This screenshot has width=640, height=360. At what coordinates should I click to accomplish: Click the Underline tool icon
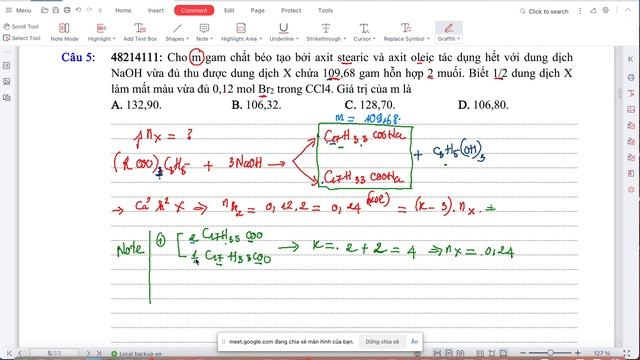coord(284,28)
